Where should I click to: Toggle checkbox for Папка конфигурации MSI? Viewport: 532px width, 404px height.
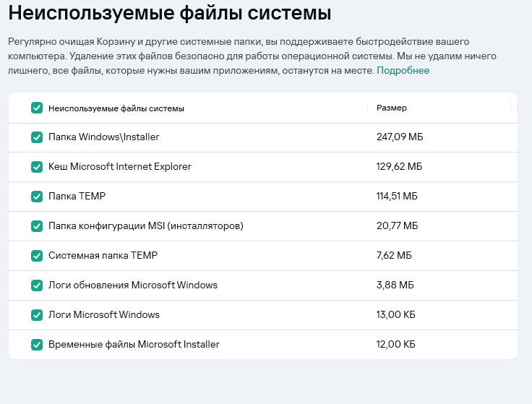[x=37, y=226]
